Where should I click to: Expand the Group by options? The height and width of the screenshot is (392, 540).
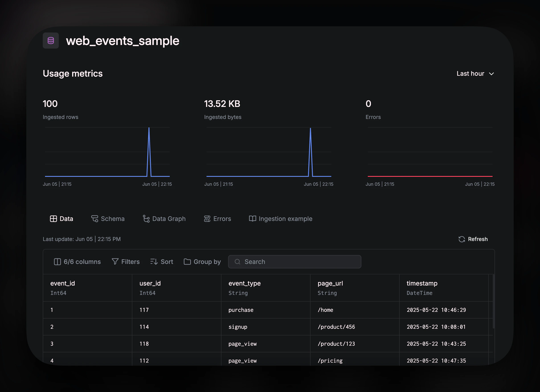(x=202, y=261)
